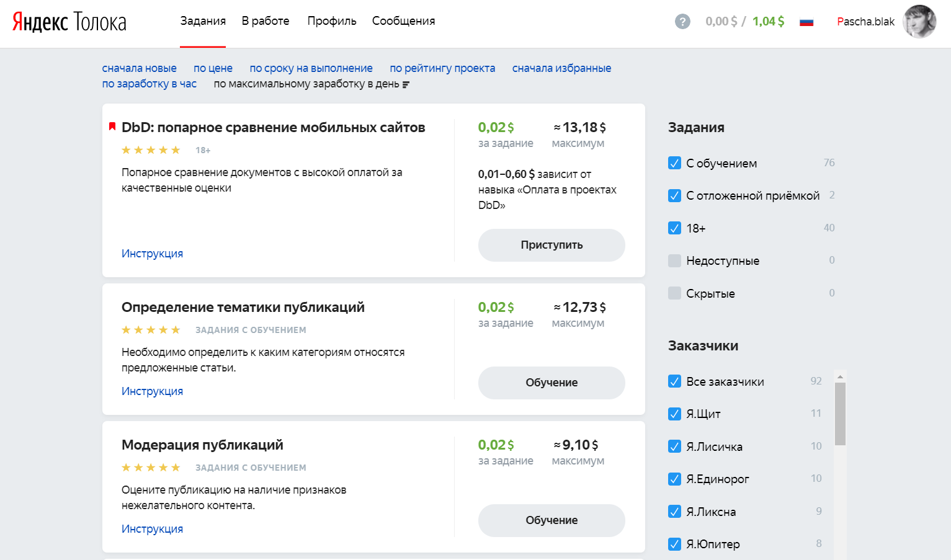
Task: Open Инструкция for DbD task
Action: (x=152, y=254)
